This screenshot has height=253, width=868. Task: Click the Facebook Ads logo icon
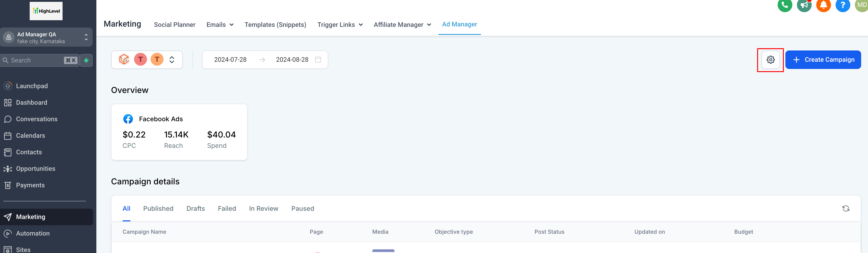[128, 119]
